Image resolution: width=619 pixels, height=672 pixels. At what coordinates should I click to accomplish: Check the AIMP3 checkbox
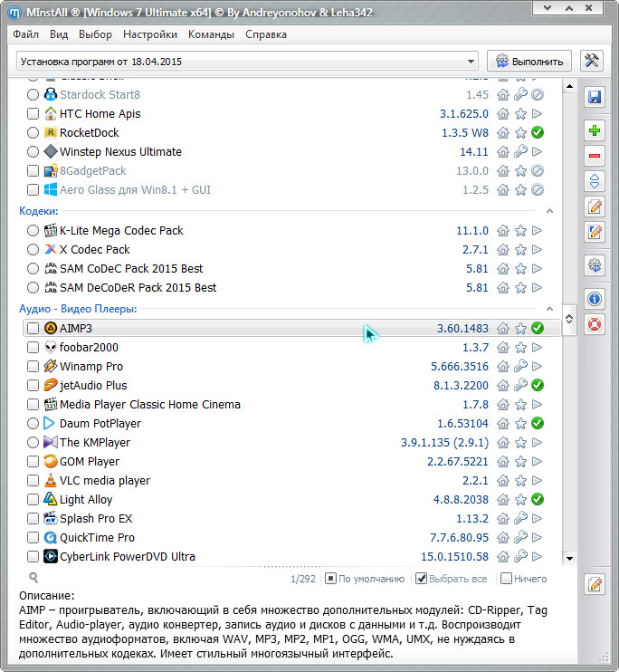point(33,328)
